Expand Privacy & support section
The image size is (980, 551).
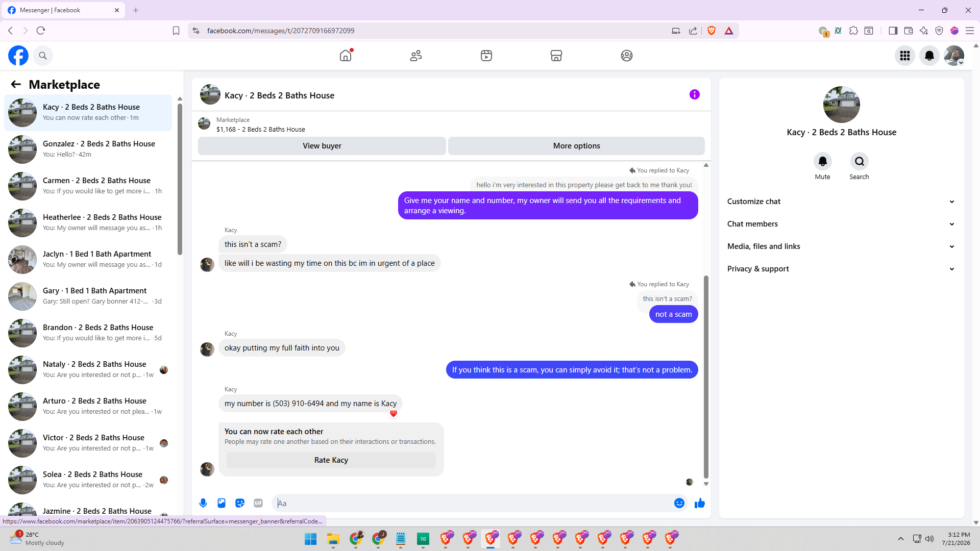[841, 269]
